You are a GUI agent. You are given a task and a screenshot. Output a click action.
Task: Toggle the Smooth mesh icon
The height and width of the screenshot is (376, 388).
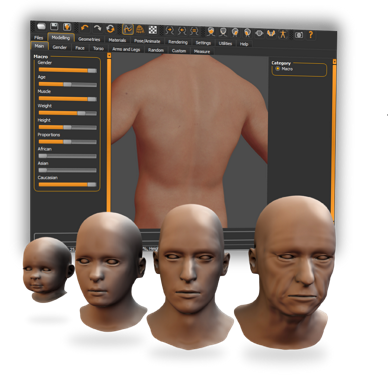[128, 29]
